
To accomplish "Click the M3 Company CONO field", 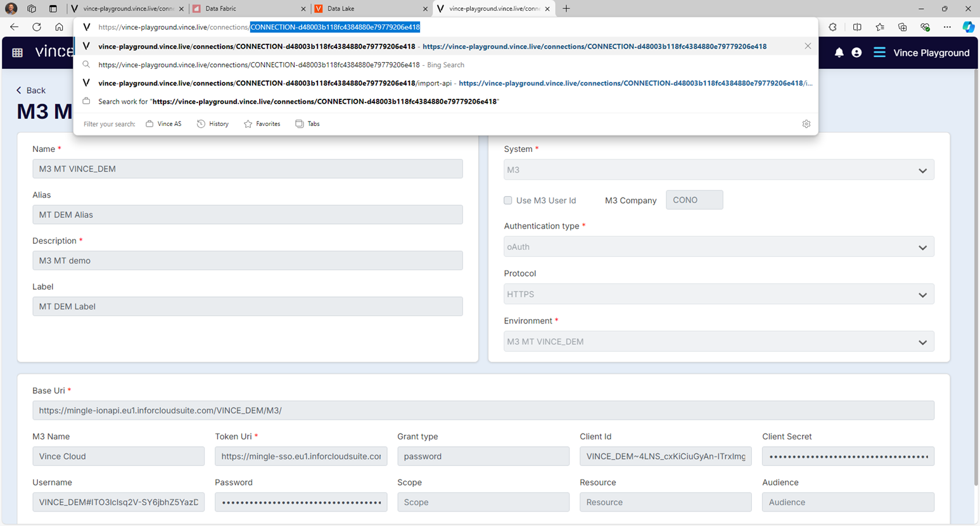I will pyautogui.click(x=694, y=200).
